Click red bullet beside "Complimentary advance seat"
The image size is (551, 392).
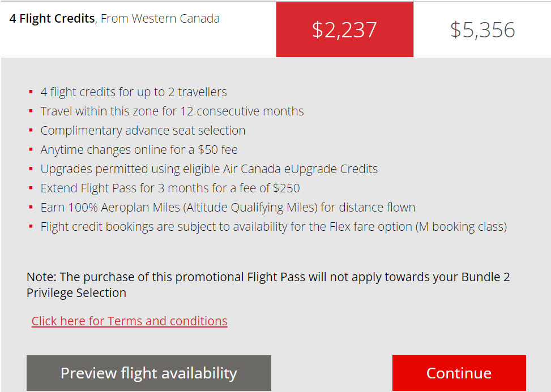(31, 131)
